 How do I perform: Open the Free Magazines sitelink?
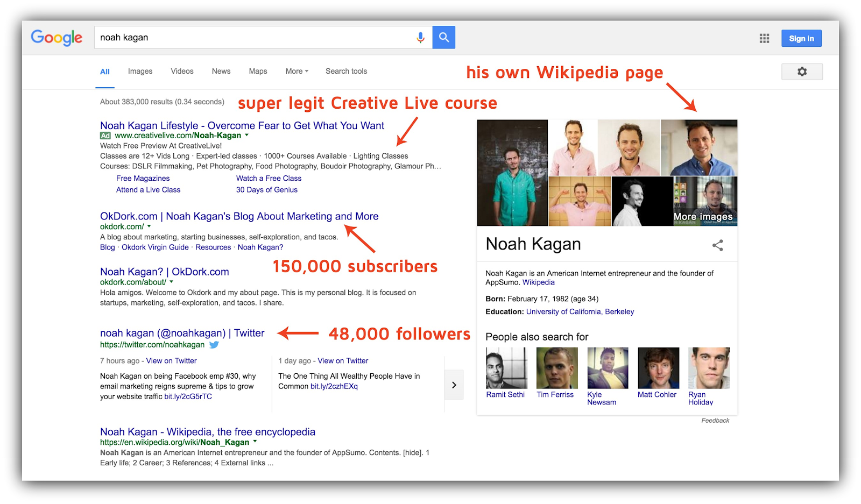tap(143, 178)
